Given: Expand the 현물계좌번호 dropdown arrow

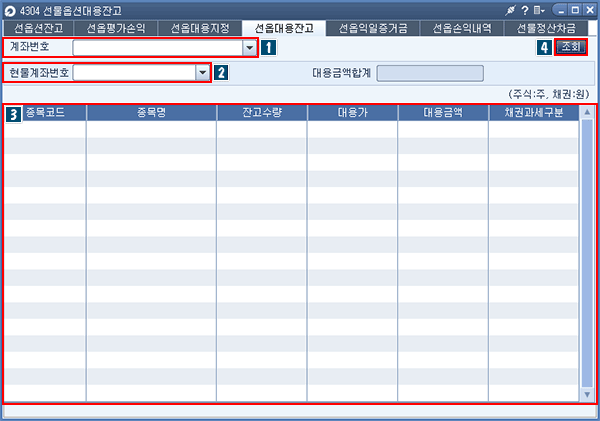Looking at the screenshot, I should [202, 72].
